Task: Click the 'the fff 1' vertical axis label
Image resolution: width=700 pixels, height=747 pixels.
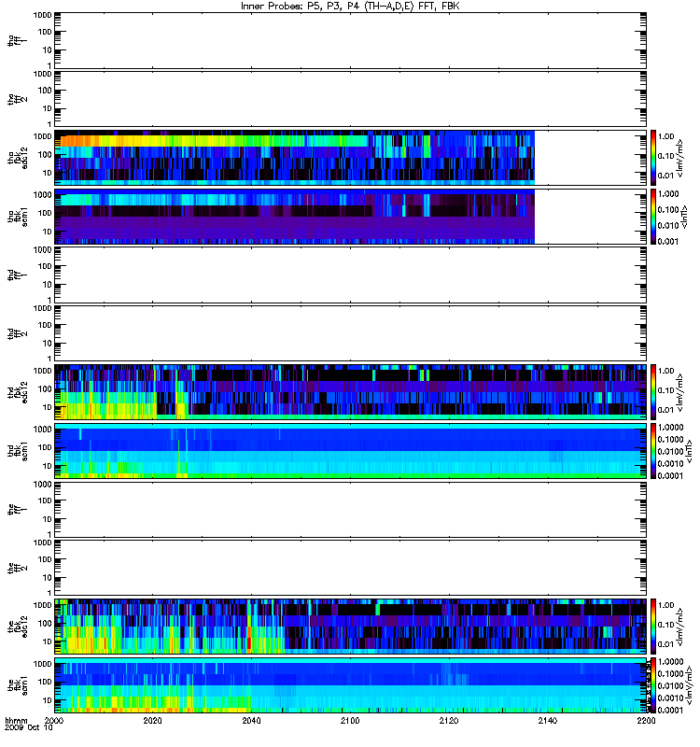Action: 18,509
